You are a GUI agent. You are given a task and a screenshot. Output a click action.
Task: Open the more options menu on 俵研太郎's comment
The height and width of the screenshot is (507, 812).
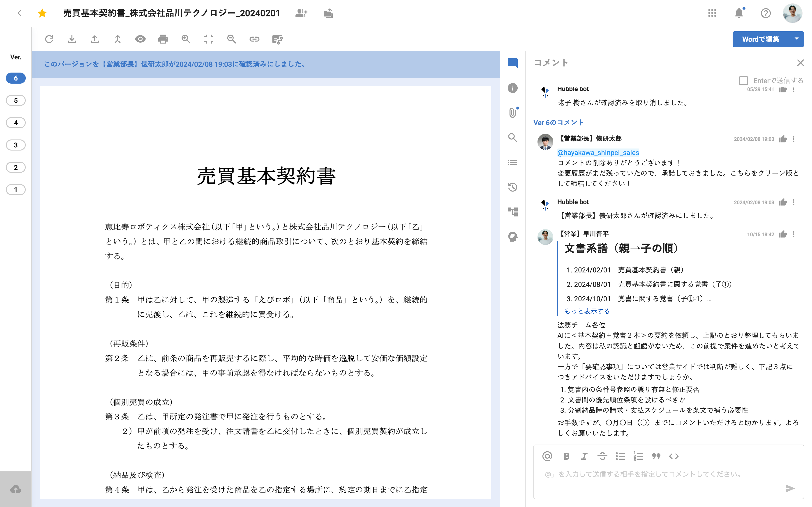[794, 139]
